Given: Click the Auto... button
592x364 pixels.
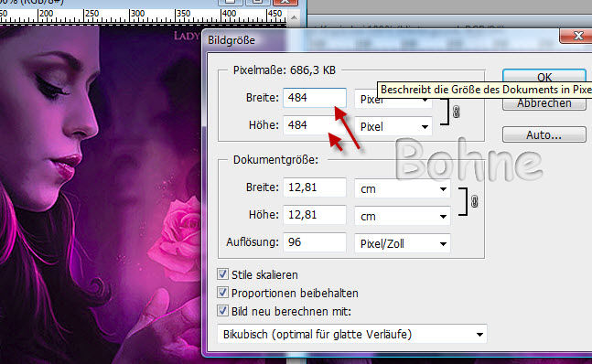Looking at the screenshot, I should point(544,134).
